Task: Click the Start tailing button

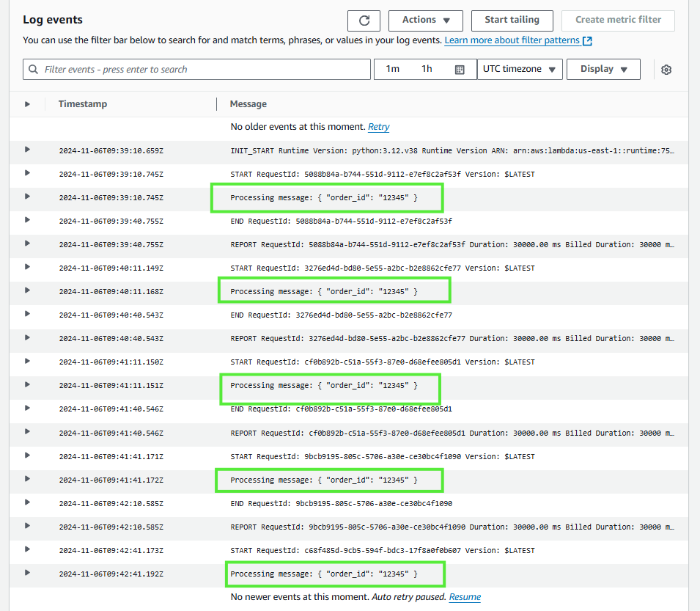Action: [512, 21]
